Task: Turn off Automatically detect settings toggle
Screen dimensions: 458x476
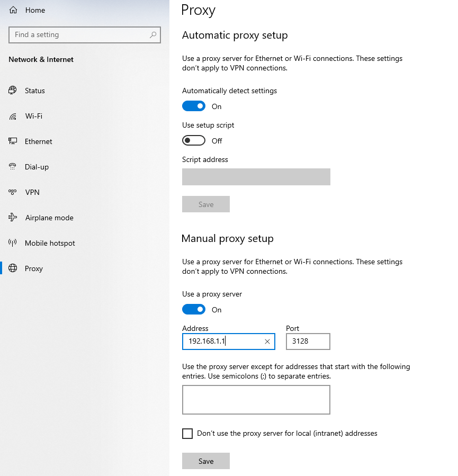Action: tap(194, 106)
